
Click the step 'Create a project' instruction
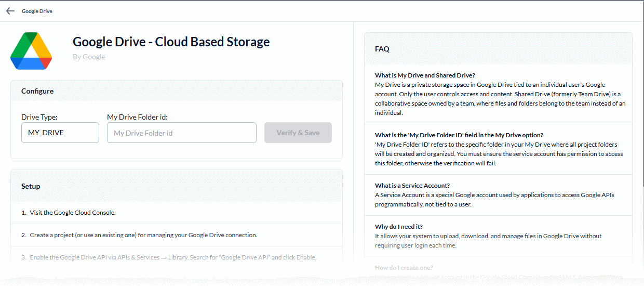(177, 235)
